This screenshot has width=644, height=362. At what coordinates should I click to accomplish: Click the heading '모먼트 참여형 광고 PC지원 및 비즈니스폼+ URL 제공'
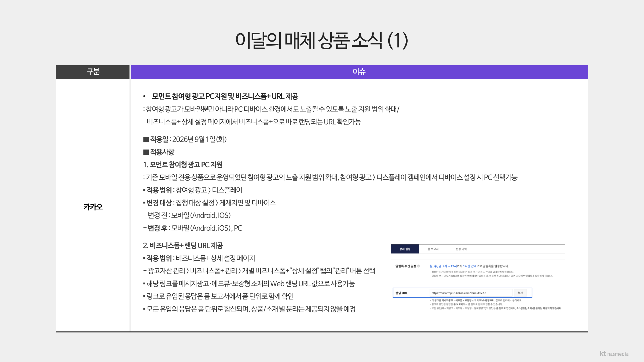[x=225, y=96]
